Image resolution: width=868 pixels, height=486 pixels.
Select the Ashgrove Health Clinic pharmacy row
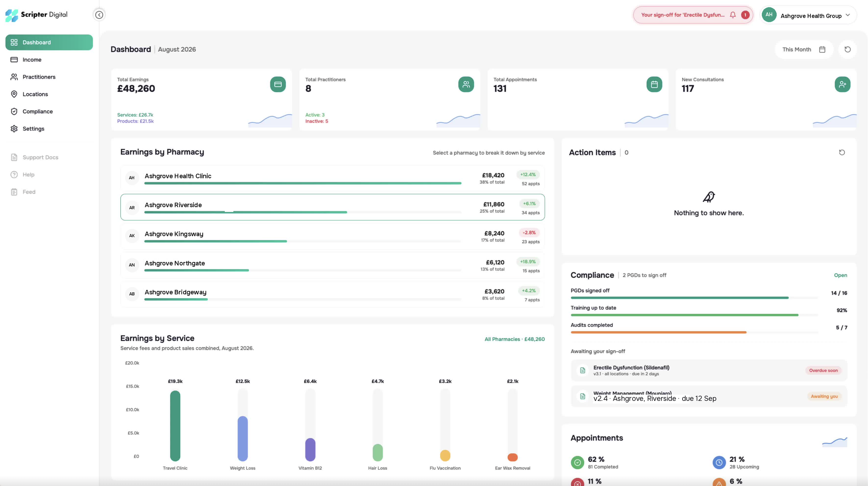[x=332, y=178]
